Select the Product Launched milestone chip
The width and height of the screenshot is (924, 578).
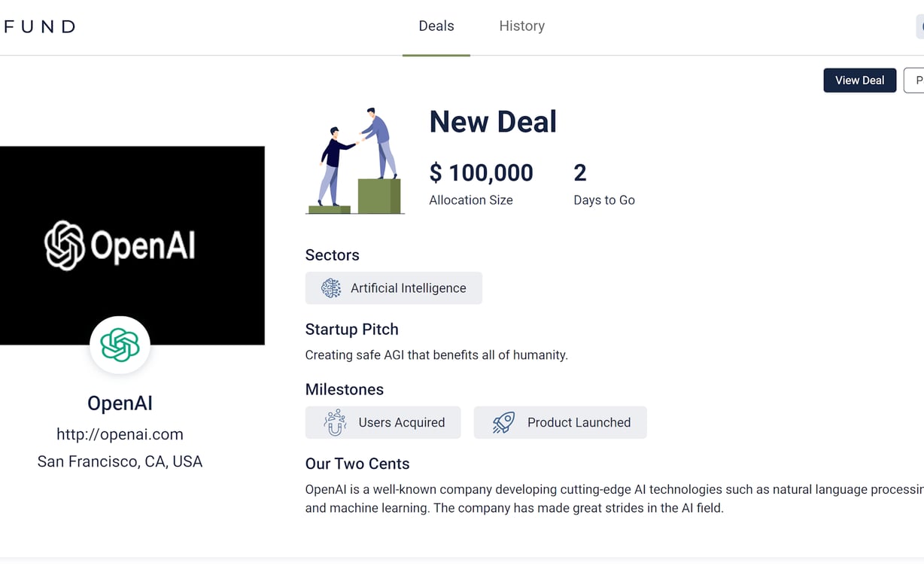pos(560,422)
